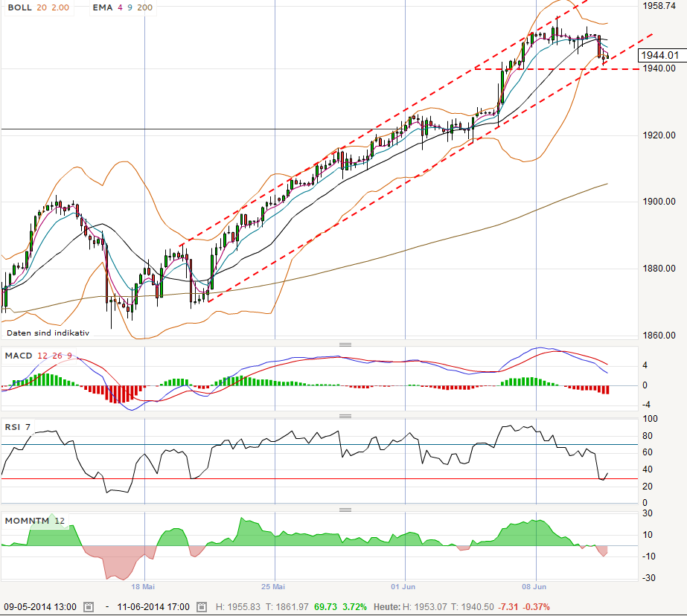Open the start date calendar picker icon

coord(89,607)
